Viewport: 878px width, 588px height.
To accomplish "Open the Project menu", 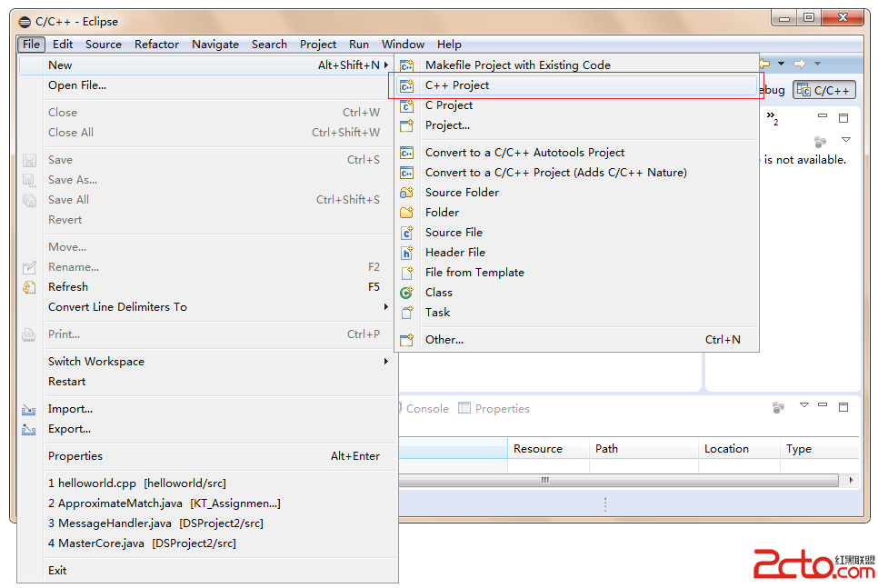I will 318,45.
